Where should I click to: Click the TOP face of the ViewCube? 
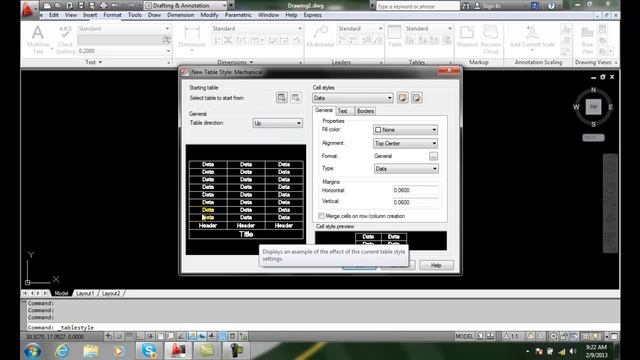[x=593, y=107]
